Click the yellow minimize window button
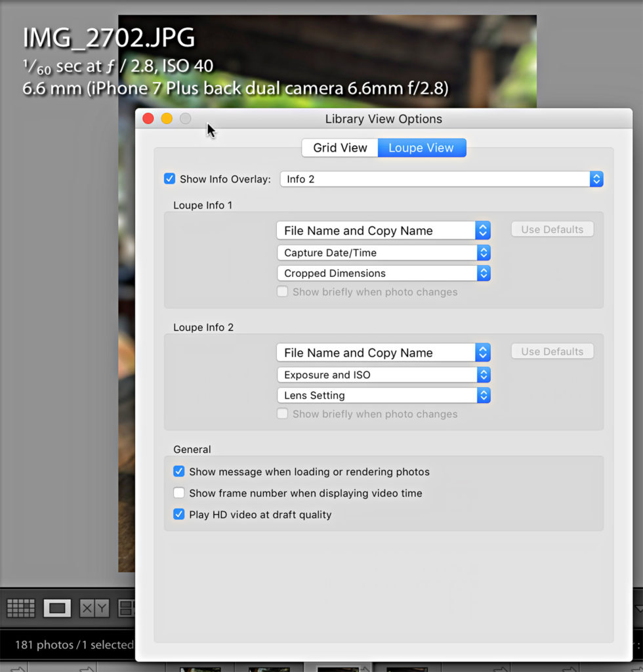The image size is (643, 672). [167, 119]
